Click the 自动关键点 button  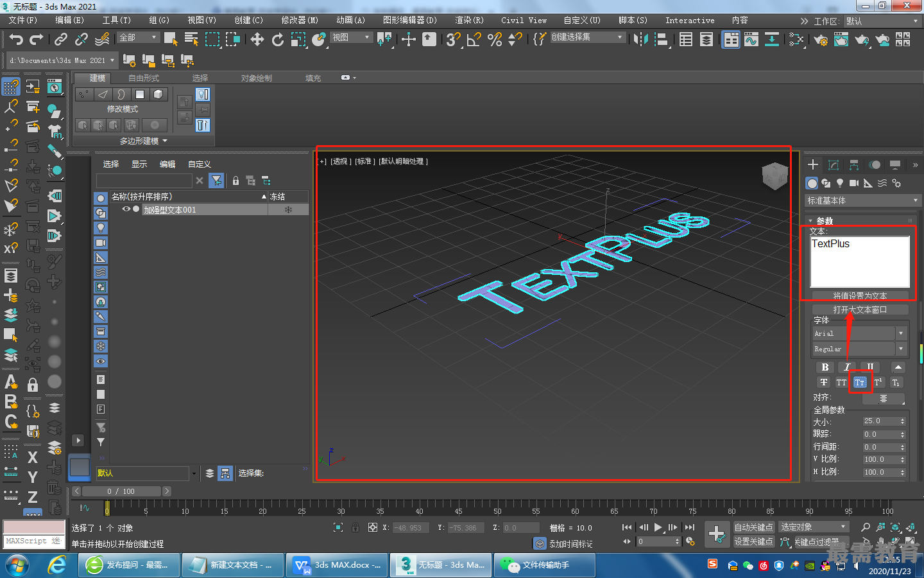click(753, 527)
